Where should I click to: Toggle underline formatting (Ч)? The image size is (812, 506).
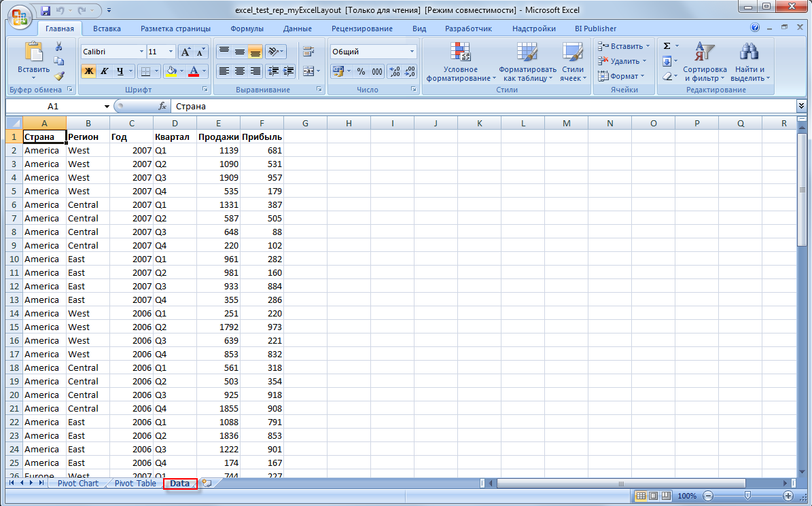(x=120, y=71)
